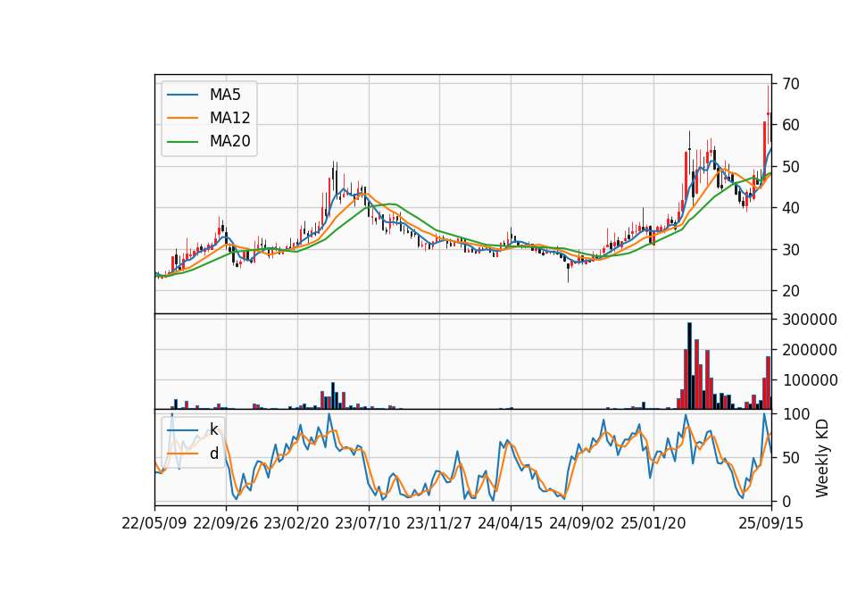Screen dimensions: 857x616
Task: Click the blue MA5 legend line sample
Action: click(182, 96)
